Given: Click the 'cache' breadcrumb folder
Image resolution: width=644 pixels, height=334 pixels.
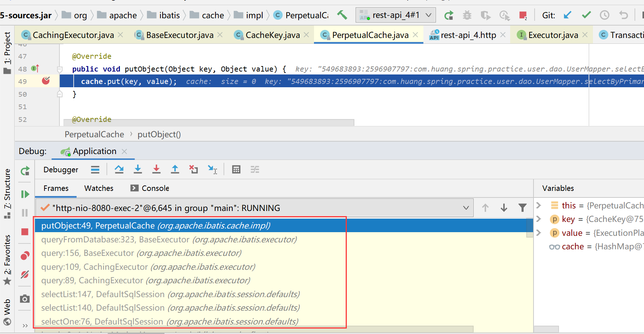Looking at the screenshot, I should (x=207, y=15).
